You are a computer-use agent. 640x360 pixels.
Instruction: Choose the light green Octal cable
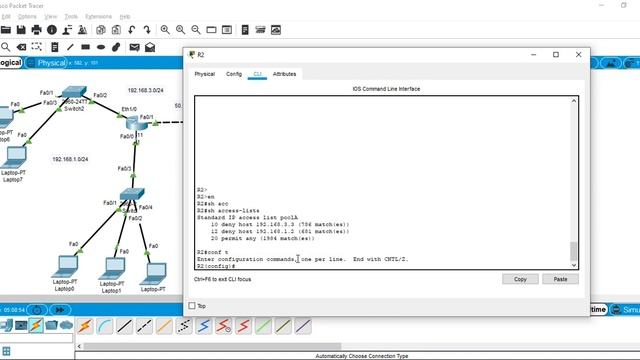click(263, 326)
